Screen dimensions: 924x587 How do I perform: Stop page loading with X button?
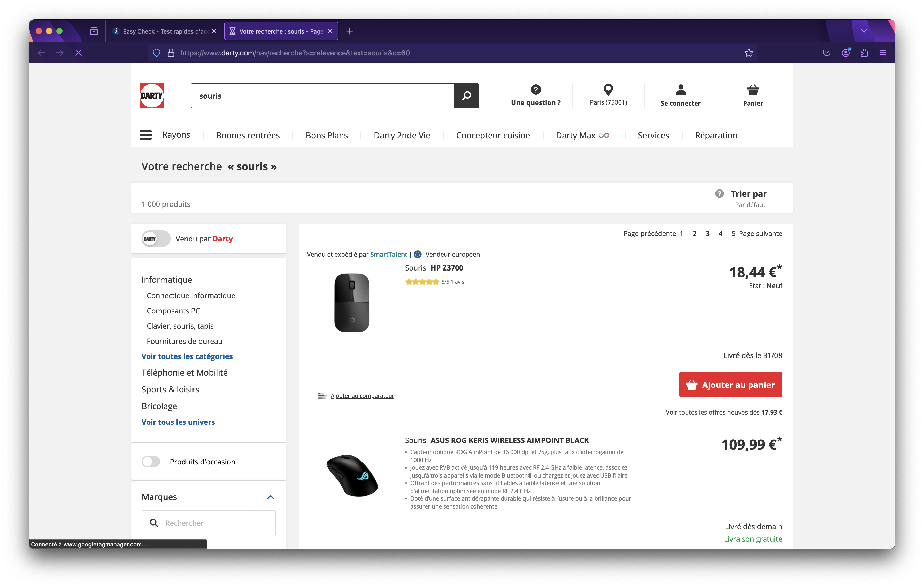coord(79,53)
